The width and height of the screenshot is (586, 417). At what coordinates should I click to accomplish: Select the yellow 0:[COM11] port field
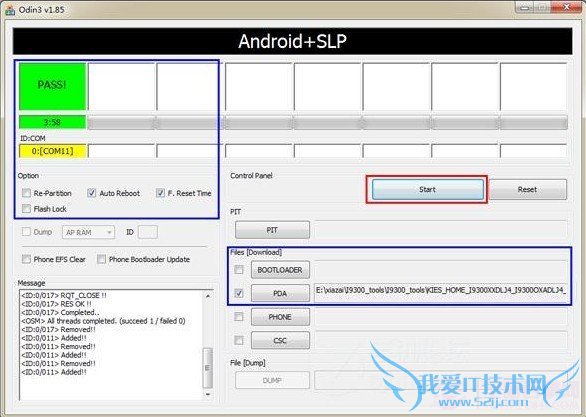tap(52, 151)
